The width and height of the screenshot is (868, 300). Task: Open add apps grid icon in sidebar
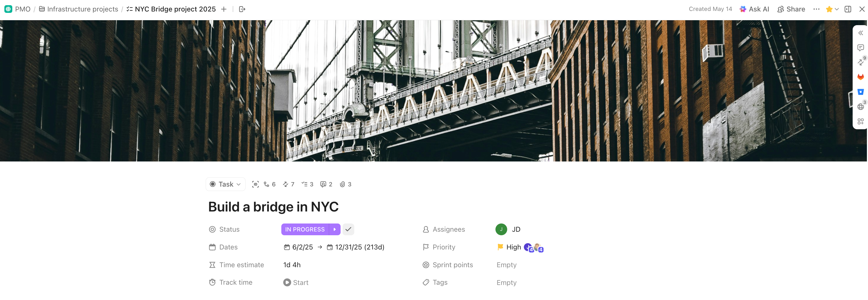tap(860, 121)
